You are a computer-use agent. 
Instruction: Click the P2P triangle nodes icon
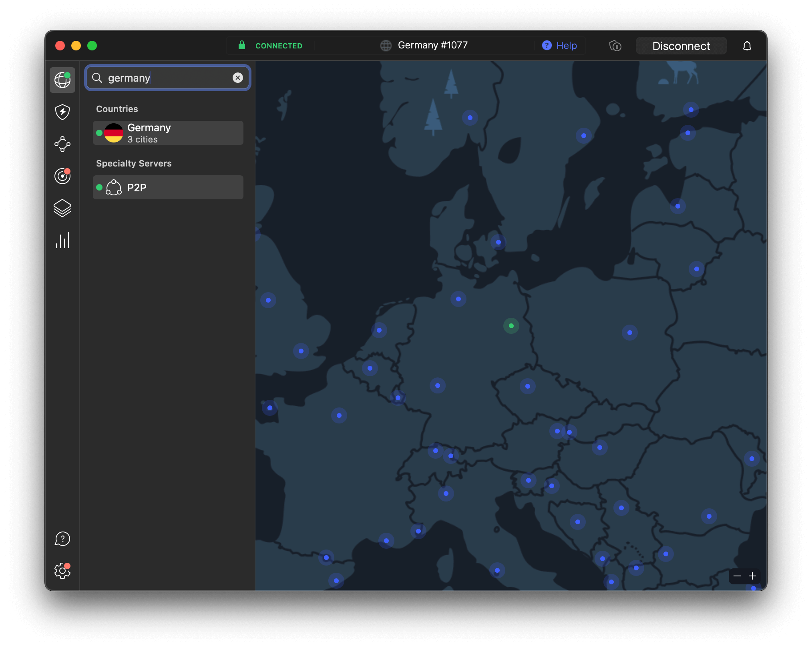click(114, 187)
